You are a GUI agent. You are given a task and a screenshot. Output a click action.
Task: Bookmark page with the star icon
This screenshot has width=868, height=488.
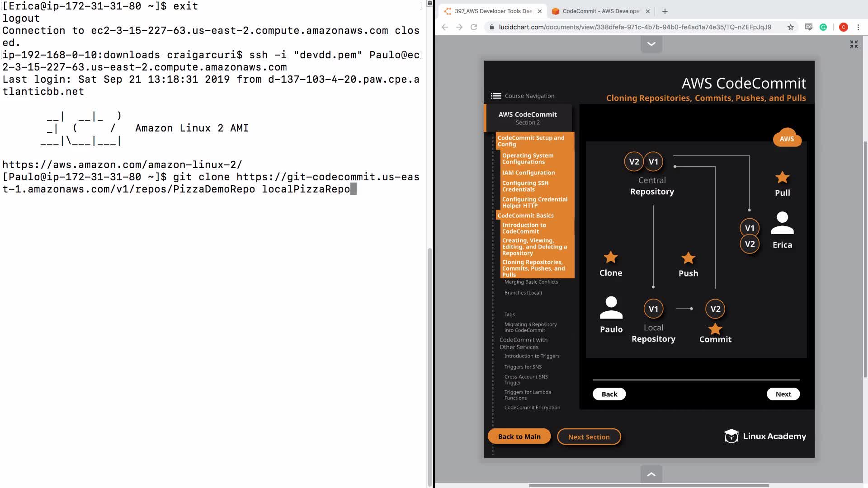[791, 27]
